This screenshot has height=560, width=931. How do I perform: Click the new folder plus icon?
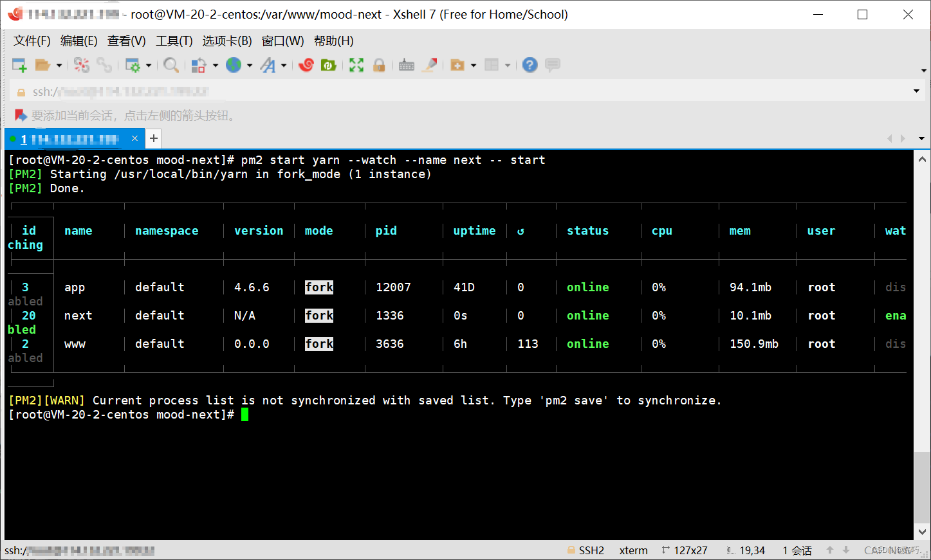click(457, 65)
